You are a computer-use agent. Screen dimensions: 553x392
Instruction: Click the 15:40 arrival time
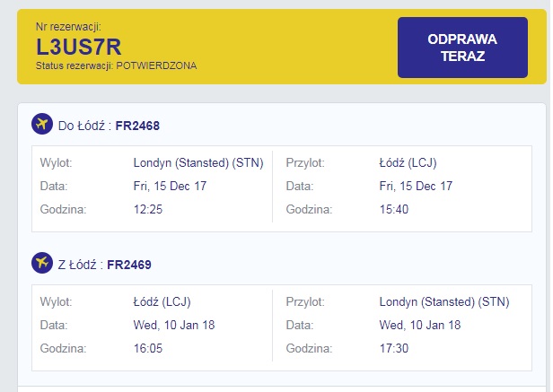point(394,209)
